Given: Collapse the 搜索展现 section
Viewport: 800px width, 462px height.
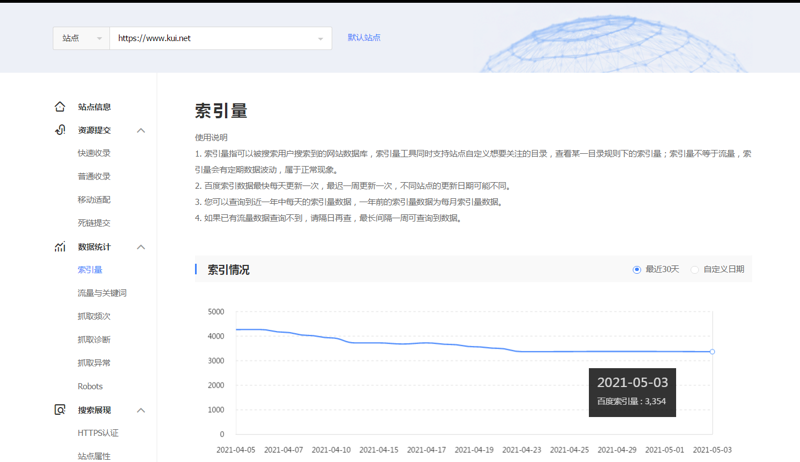Looking at the screenshot, I should 141,410.
